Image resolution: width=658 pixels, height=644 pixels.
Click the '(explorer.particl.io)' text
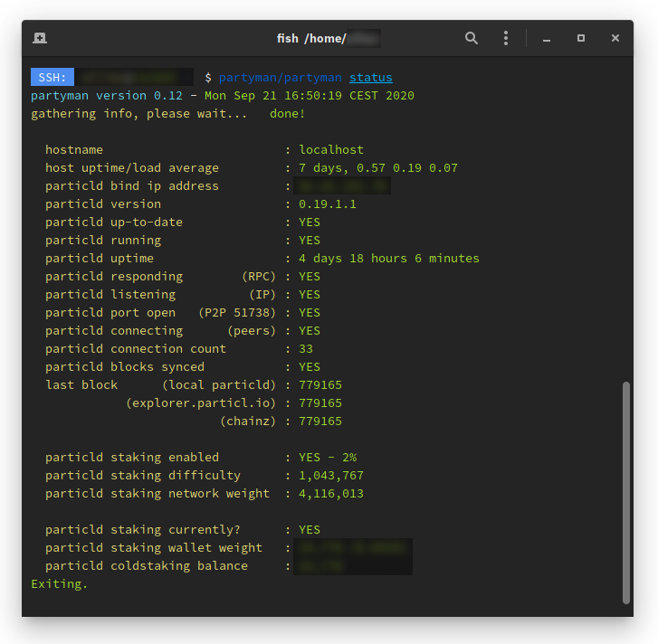pyautogui.click(x=201, y=403)
